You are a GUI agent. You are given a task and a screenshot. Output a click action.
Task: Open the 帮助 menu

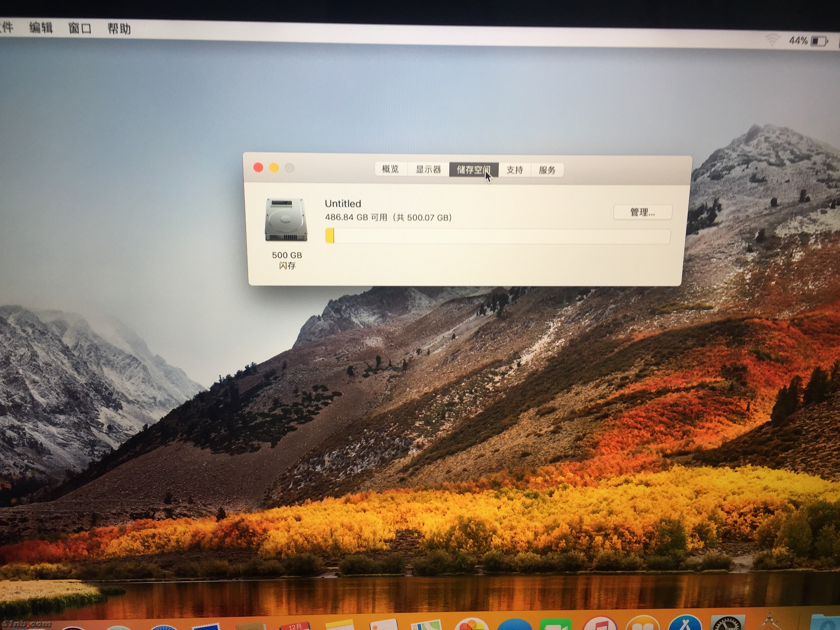[x=119, y=29]
